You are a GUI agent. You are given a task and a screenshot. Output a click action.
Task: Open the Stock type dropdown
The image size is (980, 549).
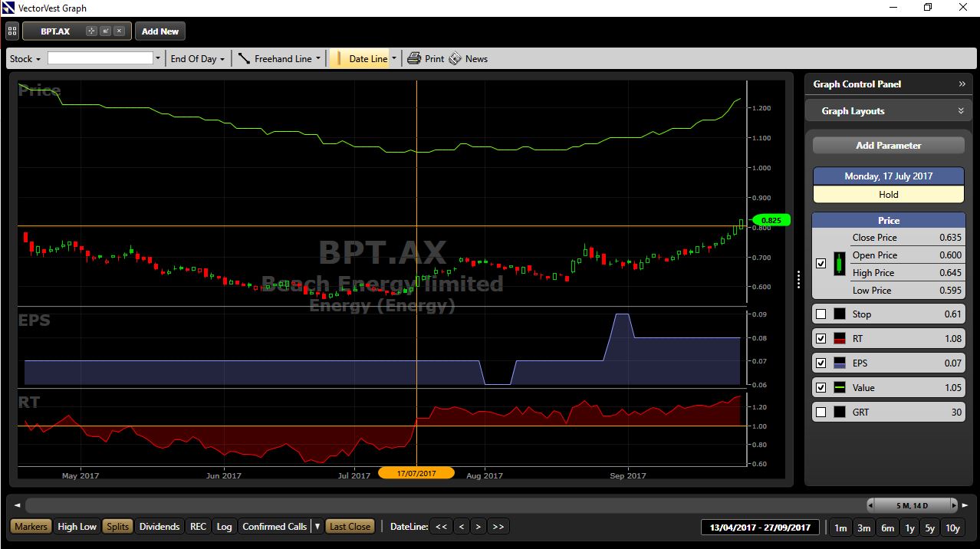click(x=27, y=58)
